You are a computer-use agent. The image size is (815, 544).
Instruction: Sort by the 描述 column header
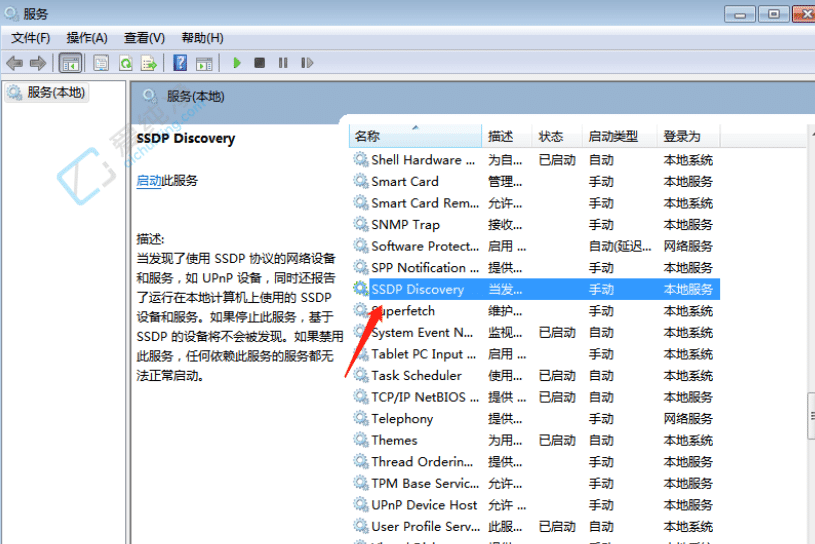[507, 136]
